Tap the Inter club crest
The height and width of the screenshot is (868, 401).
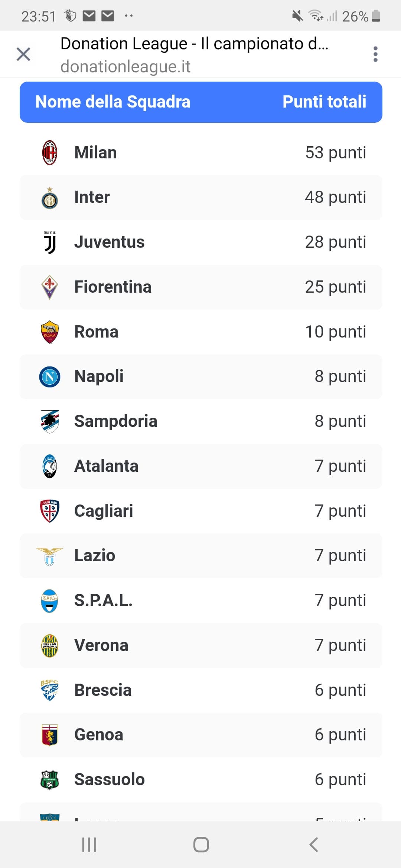click(49, 198)
